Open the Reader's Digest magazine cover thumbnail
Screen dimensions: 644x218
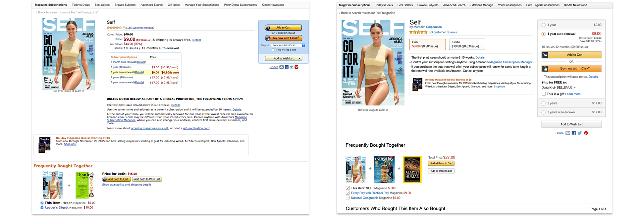(x=85, y=185)
